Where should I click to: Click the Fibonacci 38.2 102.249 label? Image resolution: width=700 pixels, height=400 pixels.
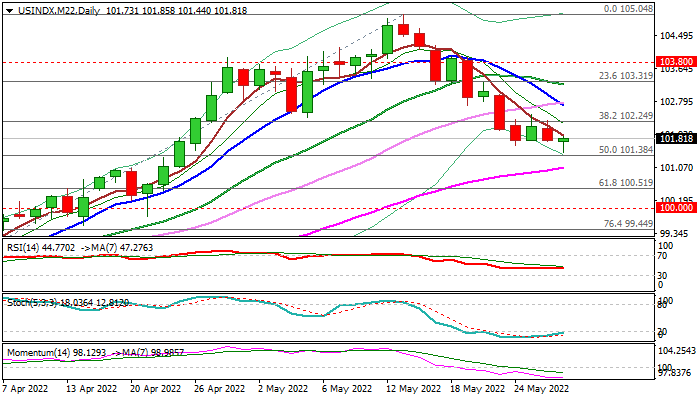pyautogui.click(x=624, y=116)
